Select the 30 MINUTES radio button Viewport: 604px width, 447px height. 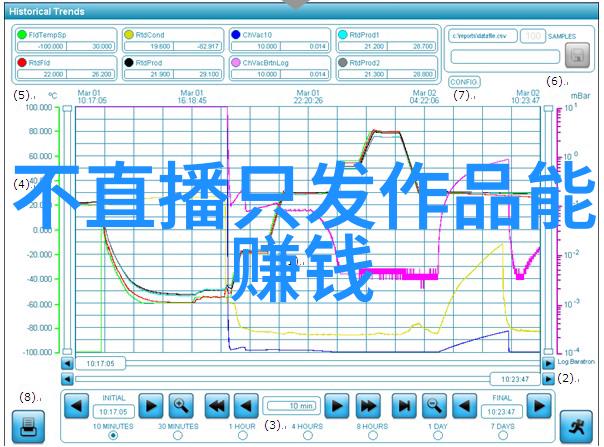click(178, 435)
